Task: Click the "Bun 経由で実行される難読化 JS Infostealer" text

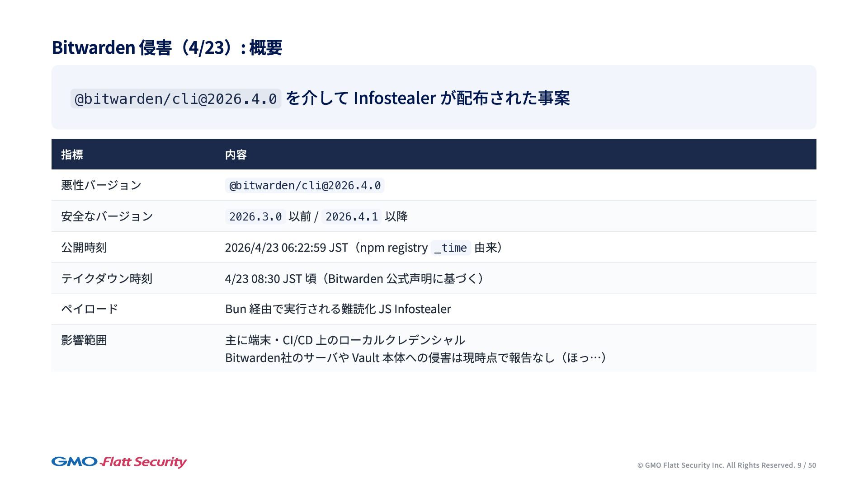Action: pyautogui.click(x=338, y=309)
